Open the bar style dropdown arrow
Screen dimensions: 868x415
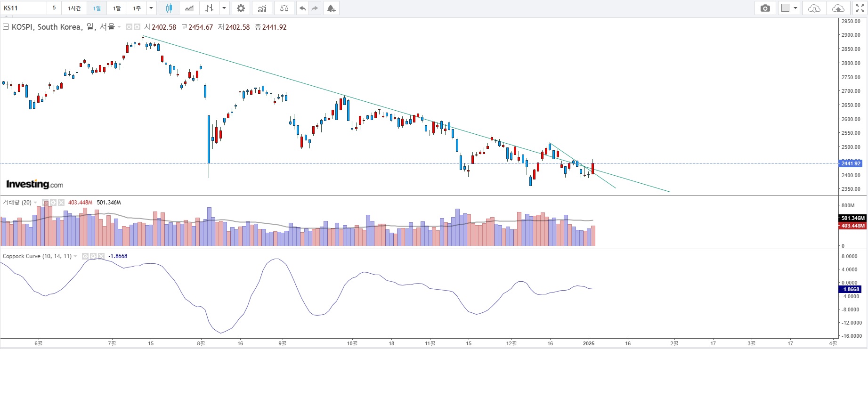pos(224,8)
